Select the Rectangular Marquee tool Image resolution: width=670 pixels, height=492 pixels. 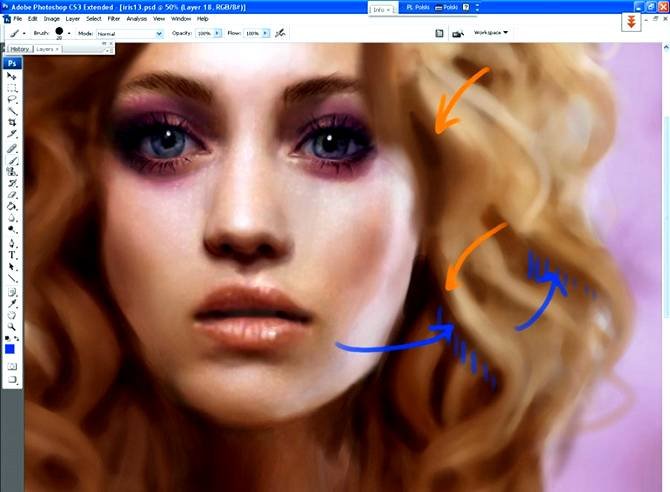pos(11,88)
